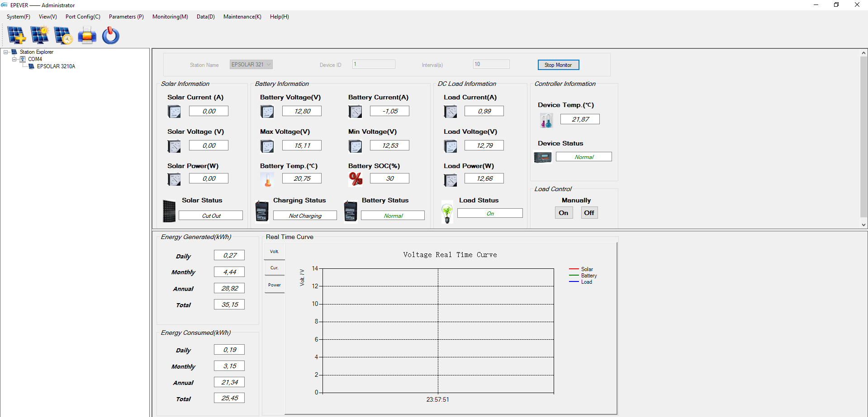Click the Interval(s) input field
The image size is (868, 417).
tap(491, 65)
